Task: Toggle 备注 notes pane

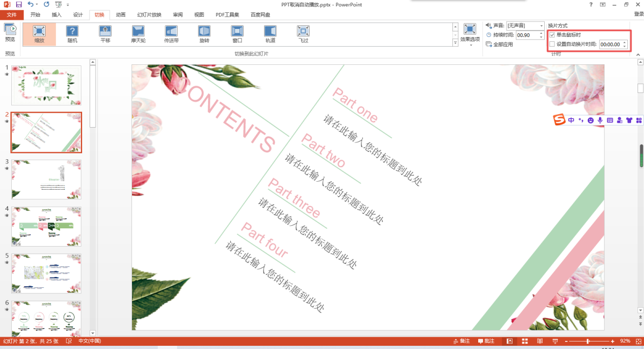Action: 461,341
